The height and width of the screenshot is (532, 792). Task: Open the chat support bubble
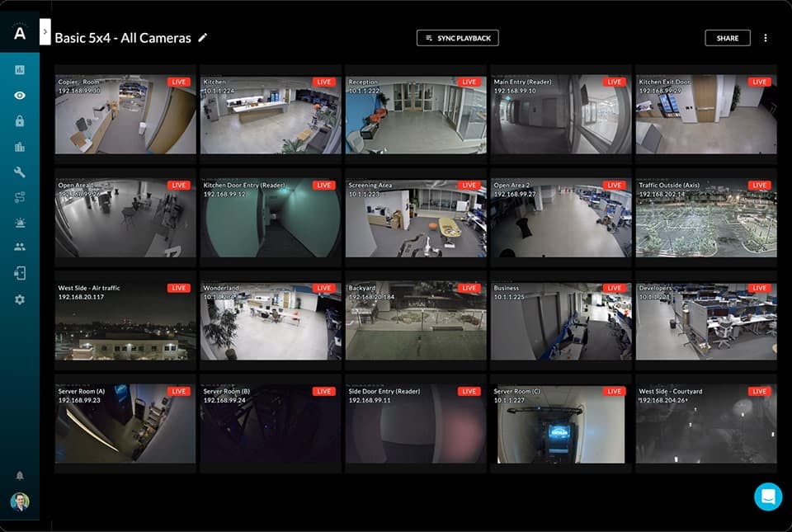tap(767, 497)
